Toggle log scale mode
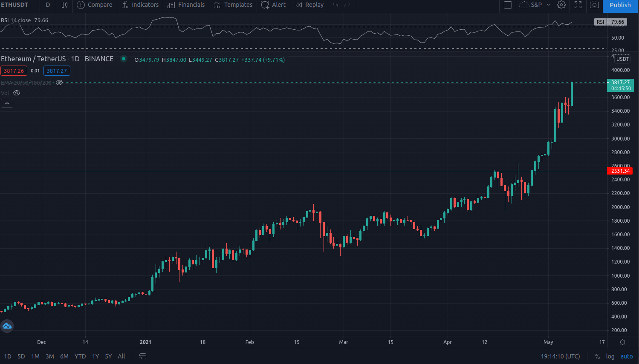Image resolution: width=639 pixels, height=364 pixels. coord(610,356)
